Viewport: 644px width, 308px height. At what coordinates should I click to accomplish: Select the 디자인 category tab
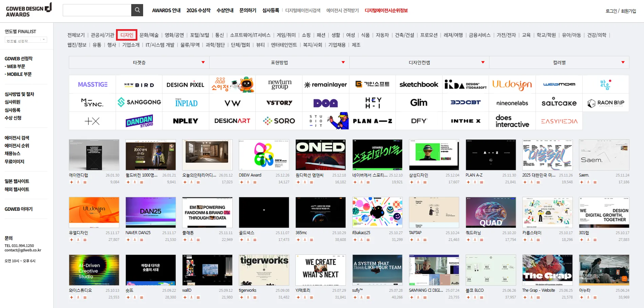pyautogui.click(x=127, y=35)
